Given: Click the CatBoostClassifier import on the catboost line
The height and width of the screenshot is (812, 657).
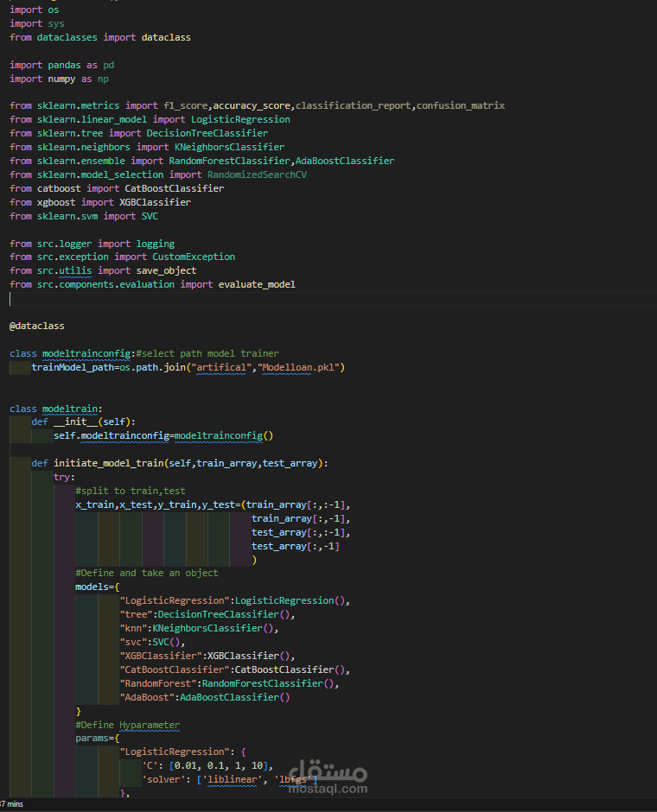Looking at the screenshot, I should pos(174,188).
